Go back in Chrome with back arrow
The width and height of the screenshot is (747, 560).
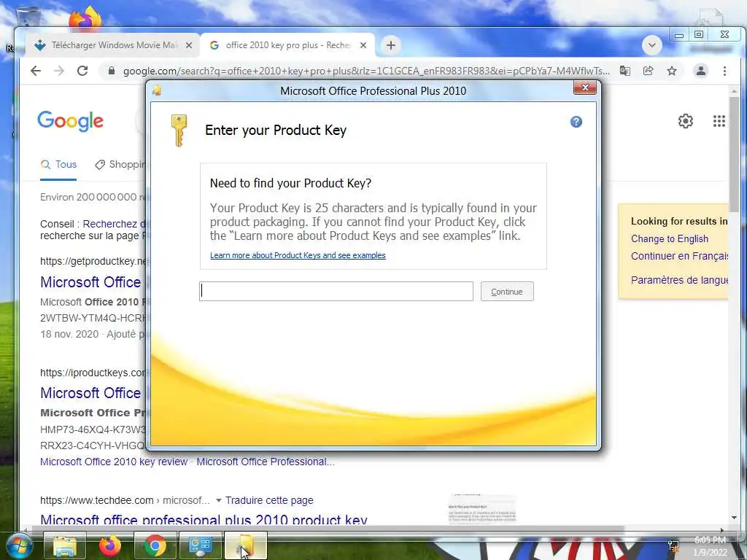36,71
